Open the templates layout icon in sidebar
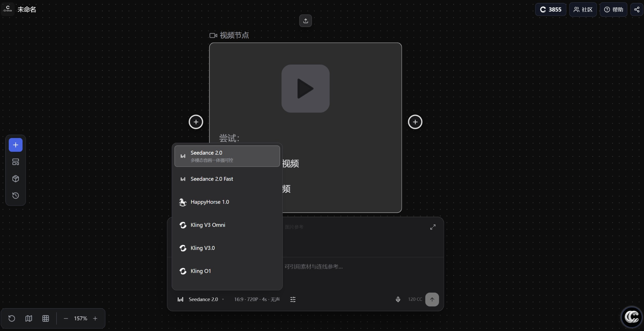Screen dimensions: 644x331 [x=16, y=162]
